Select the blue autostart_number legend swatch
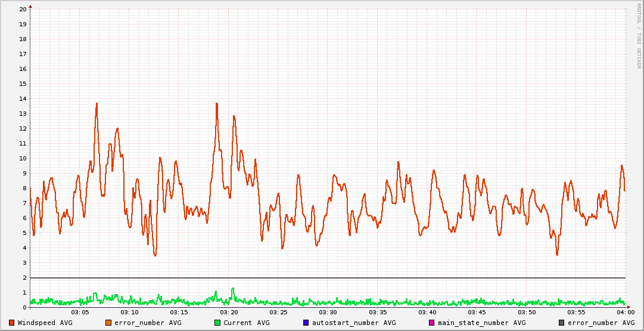The width and height of the screenshot is (644, 331). tap(306, 323)
